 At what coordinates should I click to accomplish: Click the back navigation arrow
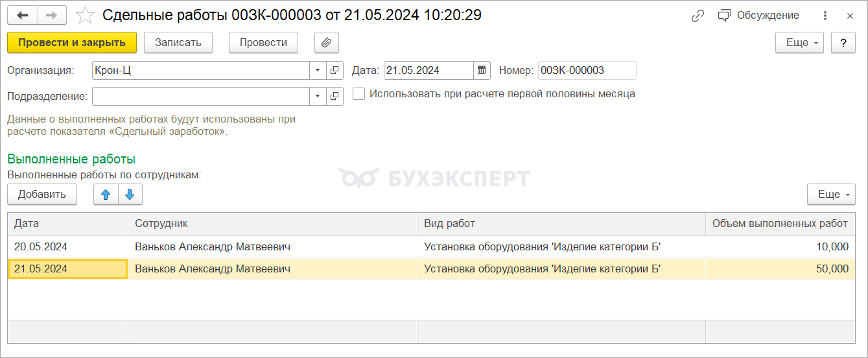(x=22, y=15)
